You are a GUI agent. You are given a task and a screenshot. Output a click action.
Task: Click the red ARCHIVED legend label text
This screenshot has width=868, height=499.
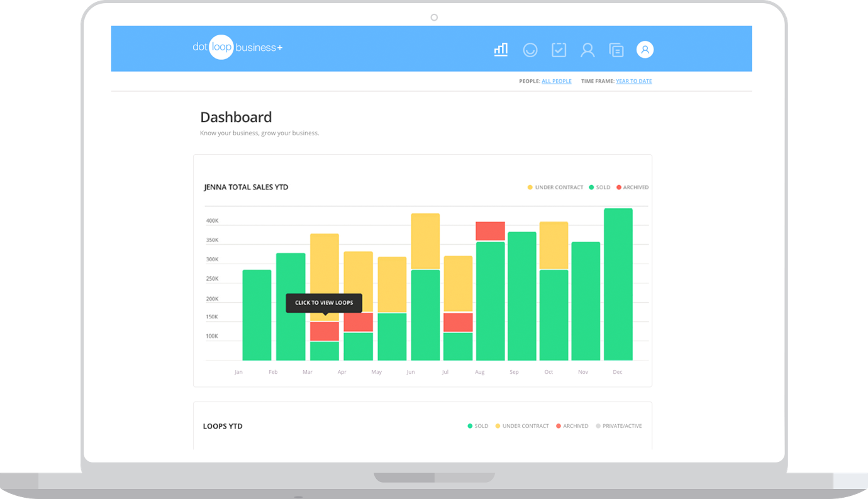pos(635,186)
